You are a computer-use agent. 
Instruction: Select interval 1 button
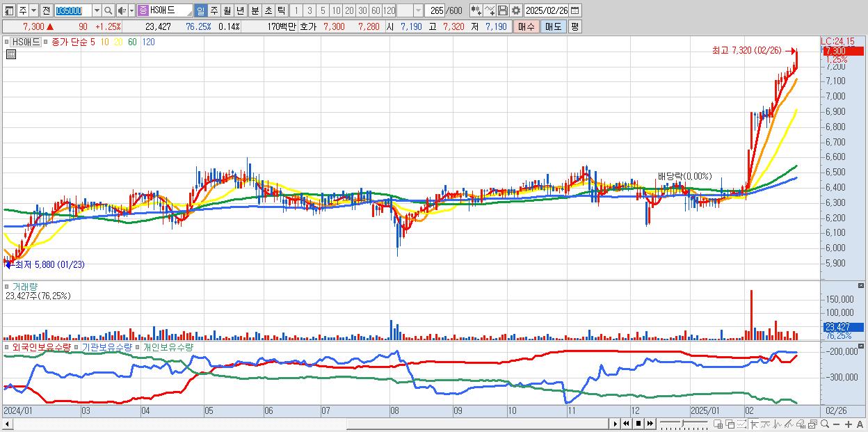click(x=296, y=10)
